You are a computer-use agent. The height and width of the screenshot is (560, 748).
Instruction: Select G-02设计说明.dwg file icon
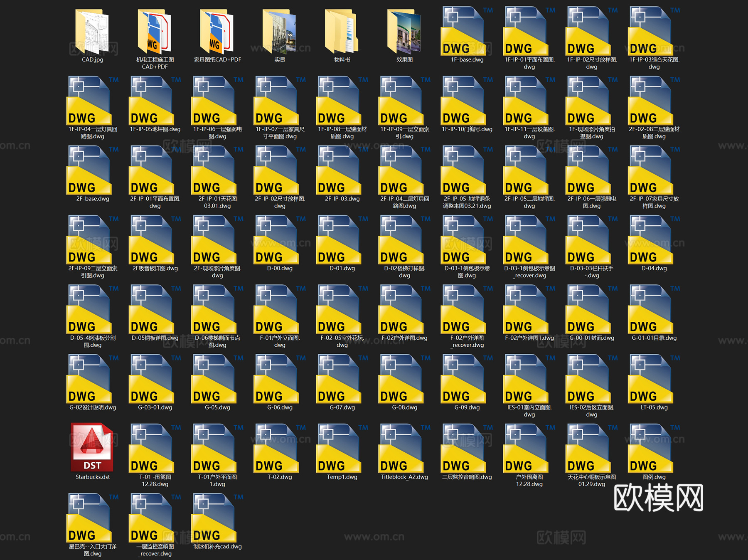point(89,378)
